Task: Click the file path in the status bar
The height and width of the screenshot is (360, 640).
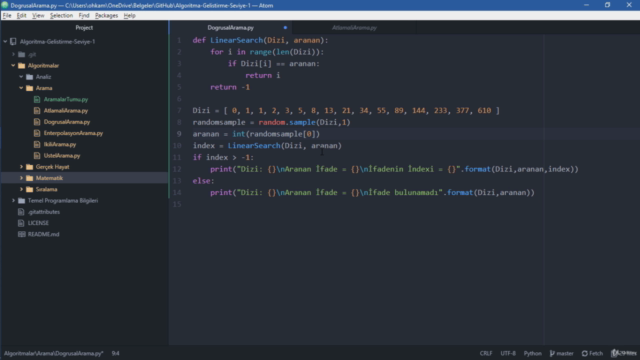Action: [53, 353]
